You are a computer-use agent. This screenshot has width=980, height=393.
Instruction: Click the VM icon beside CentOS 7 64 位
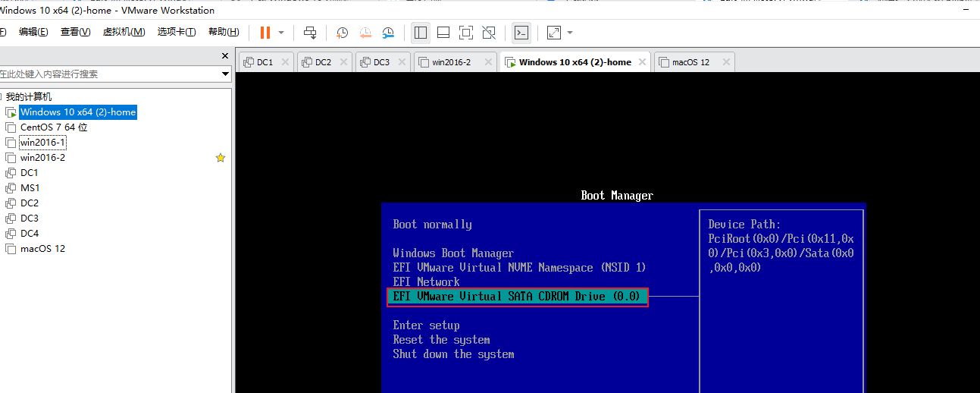tap(11, 127)
